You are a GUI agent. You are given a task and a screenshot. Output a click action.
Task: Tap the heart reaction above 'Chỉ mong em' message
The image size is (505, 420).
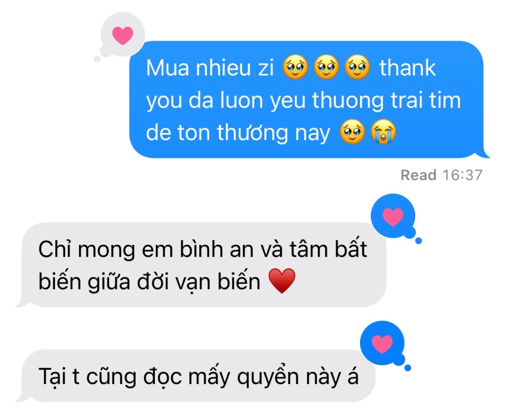pyautogui.click(x=393, y=217)
